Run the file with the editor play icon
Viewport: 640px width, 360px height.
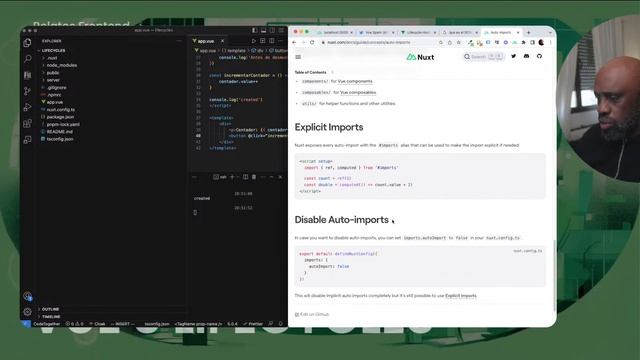pos(254,41)
